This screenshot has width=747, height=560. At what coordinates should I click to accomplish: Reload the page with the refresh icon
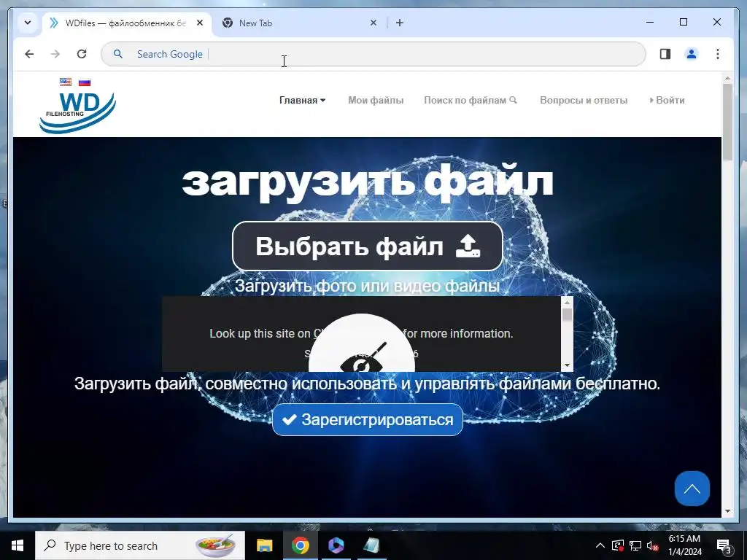82,54
